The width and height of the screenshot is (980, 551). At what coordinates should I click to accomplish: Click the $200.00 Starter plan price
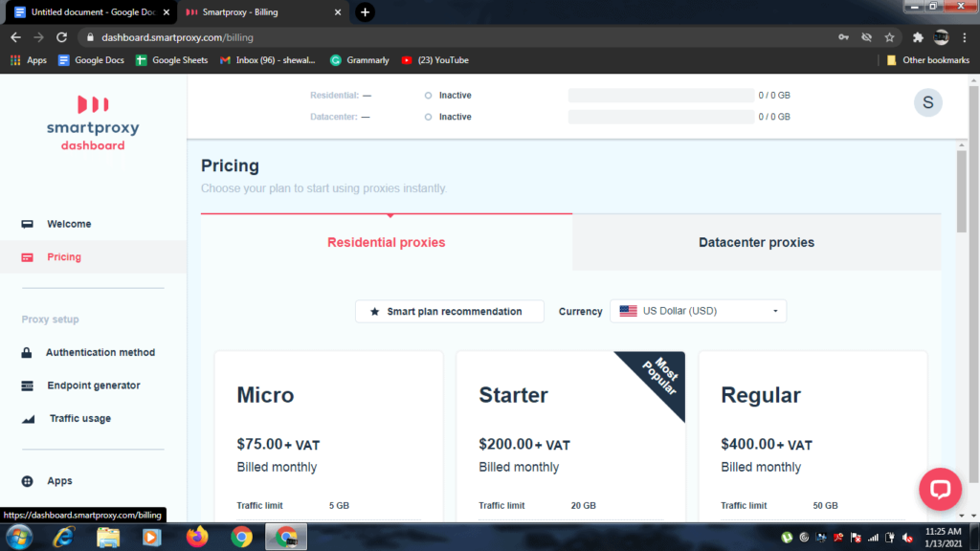[x=524, y=444]
